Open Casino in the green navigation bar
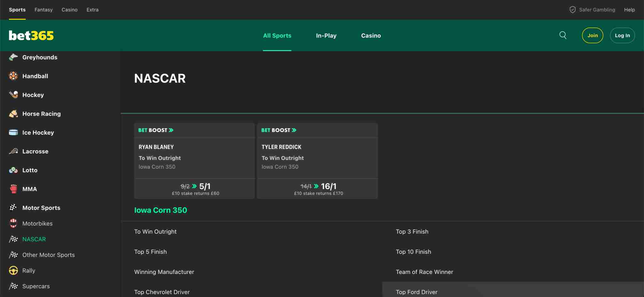 [x=371, y=36]
